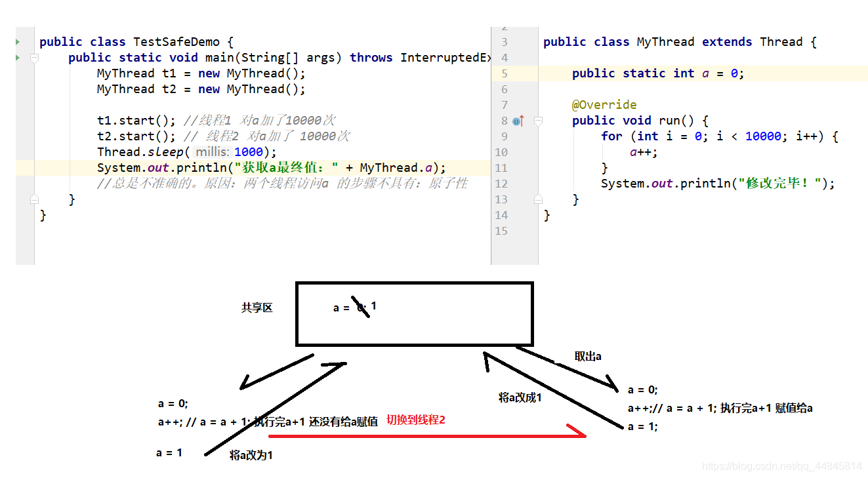Click the run gutter icon beside main method
This screenshot has width=868, height=478.
pos(18,58)
